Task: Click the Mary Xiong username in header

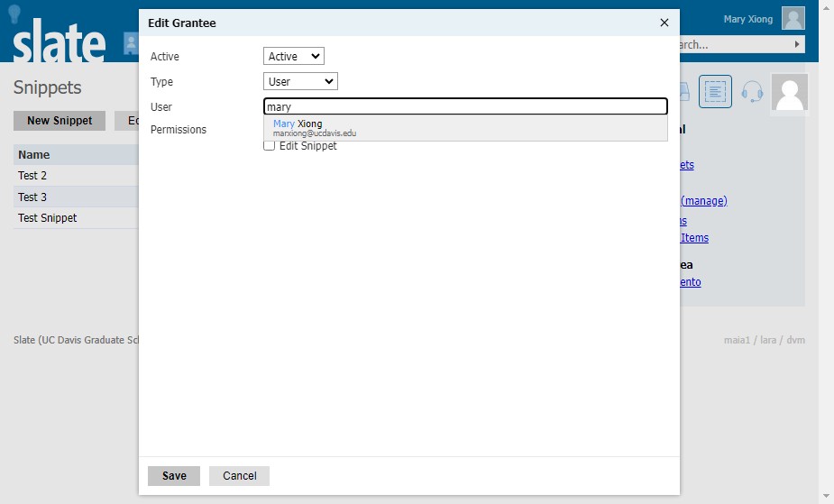Action: coord(747,19)
